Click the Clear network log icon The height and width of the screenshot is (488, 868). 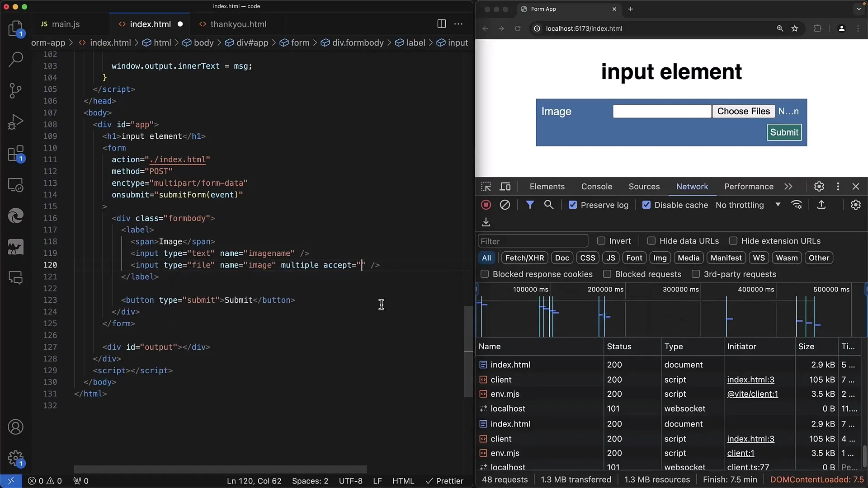tap(505, 204)
